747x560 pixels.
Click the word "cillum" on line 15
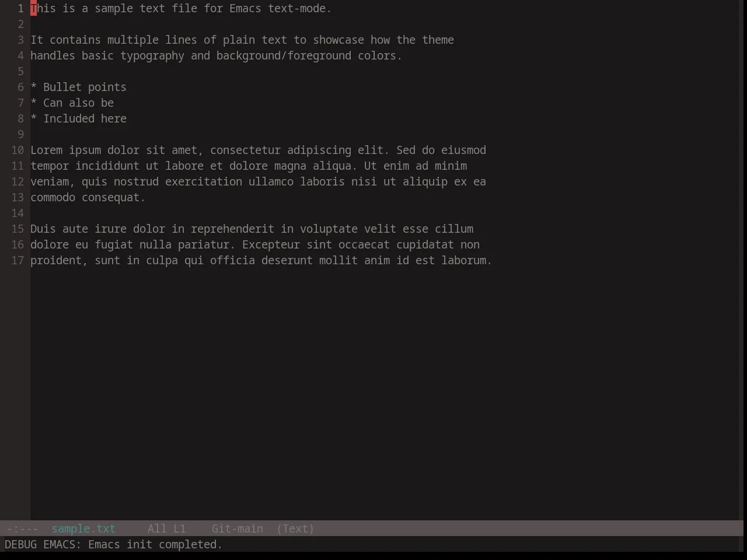(x=454, y=229)
